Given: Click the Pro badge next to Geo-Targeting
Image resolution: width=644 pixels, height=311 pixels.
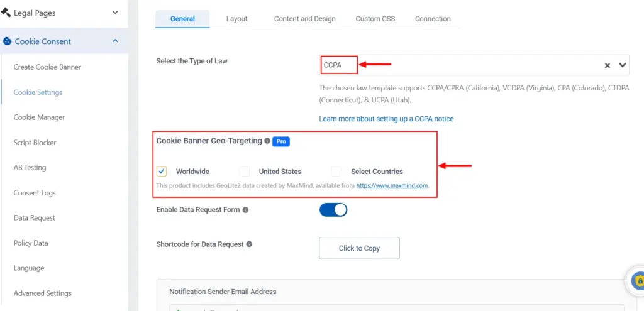Looking at the screenshot, I should [x=281, y=141].
